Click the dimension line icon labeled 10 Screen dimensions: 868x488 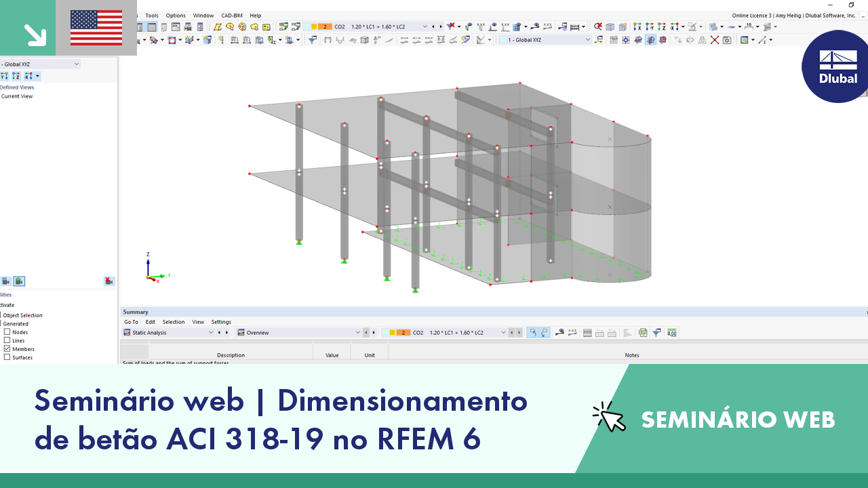(x=749, y=27)
